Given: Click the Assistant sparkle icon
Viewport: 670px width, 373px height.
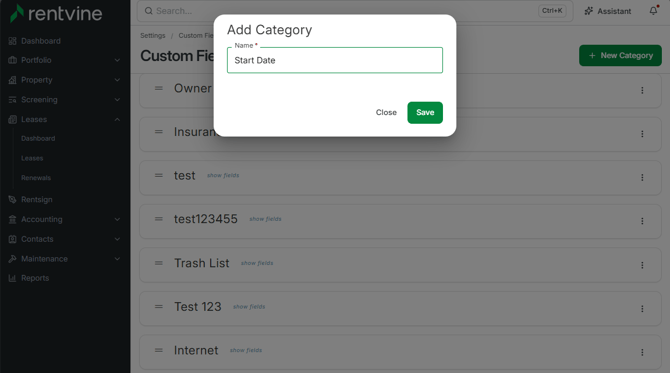Looking at the screenshot, I should tap(589, 11).
